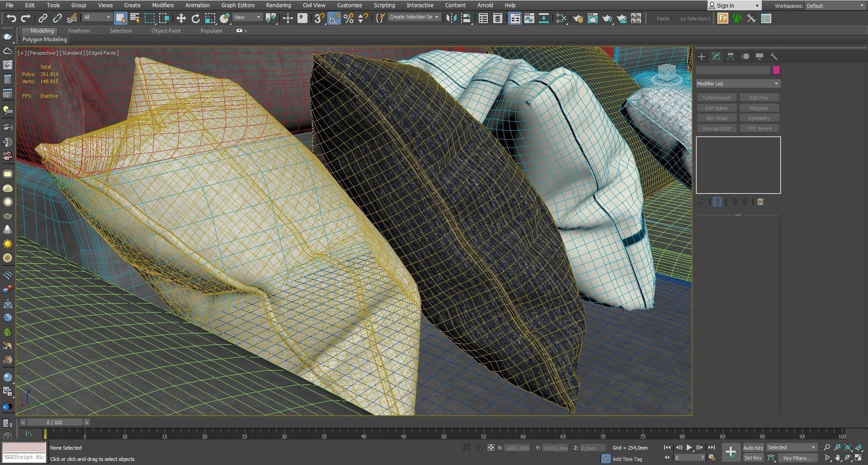Image resolution: width=868 pixels, height=465 pixels.
Task: Click the Unlink Selection icon
Action: (57, 18)
